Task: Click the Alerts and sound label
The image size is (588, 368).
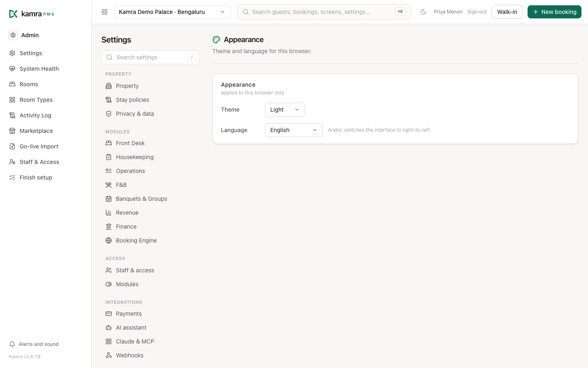Action: pos(39,344)
